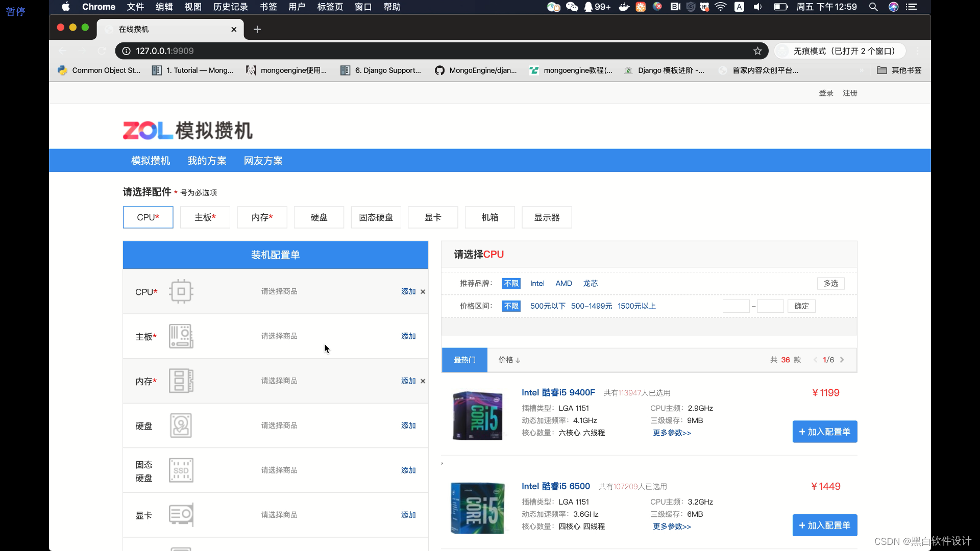Go to next page of CPU results
Image resolution: width=980 pixels, height=551 pixels.
(842, 360)
